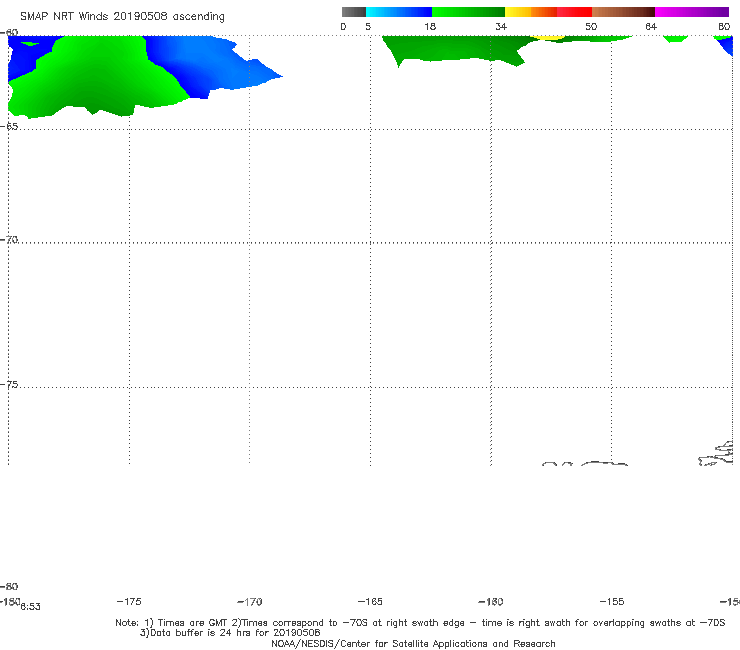740x650 pixels.
Task: Pick the brown 50–64 color bar segment
Action: (x=623, y=12)
